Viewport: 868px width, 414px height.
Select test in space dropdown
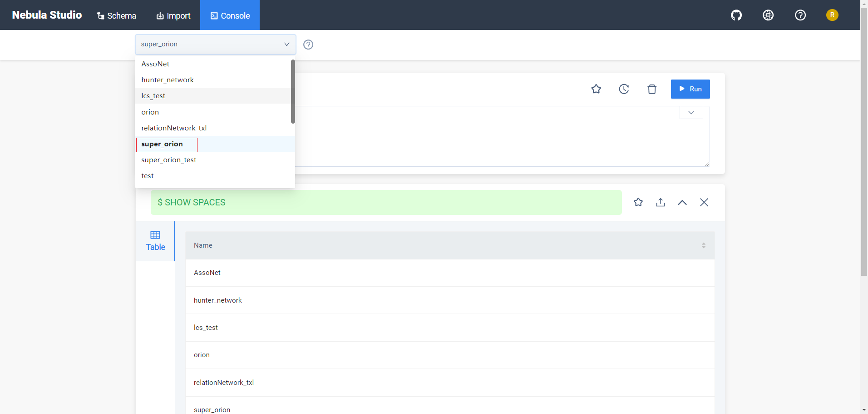click(215, 176)
